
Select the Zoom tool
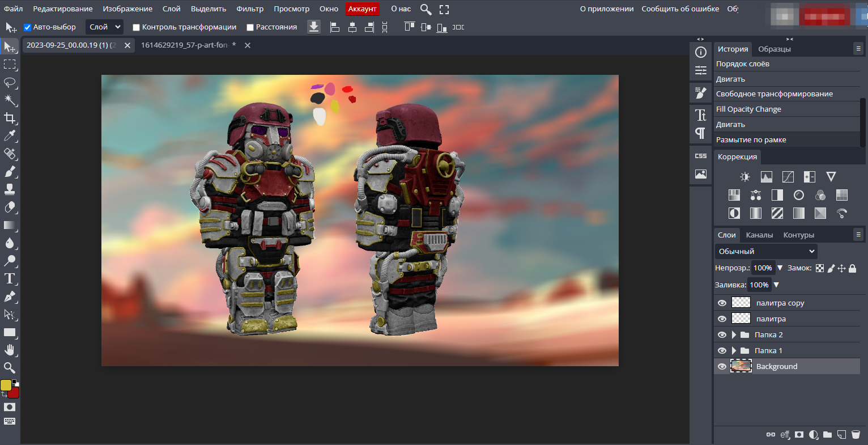tap(10, 367)
